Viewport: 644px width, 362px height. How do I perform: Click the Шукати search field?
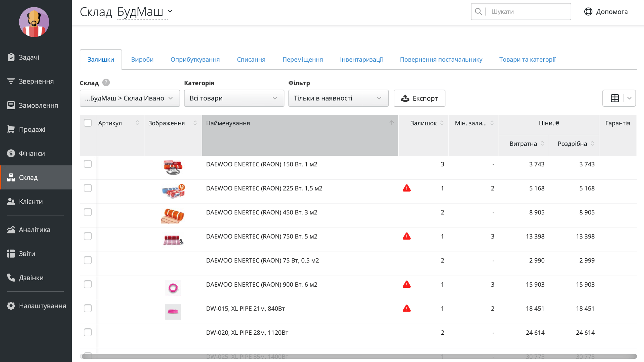point(521,12)
